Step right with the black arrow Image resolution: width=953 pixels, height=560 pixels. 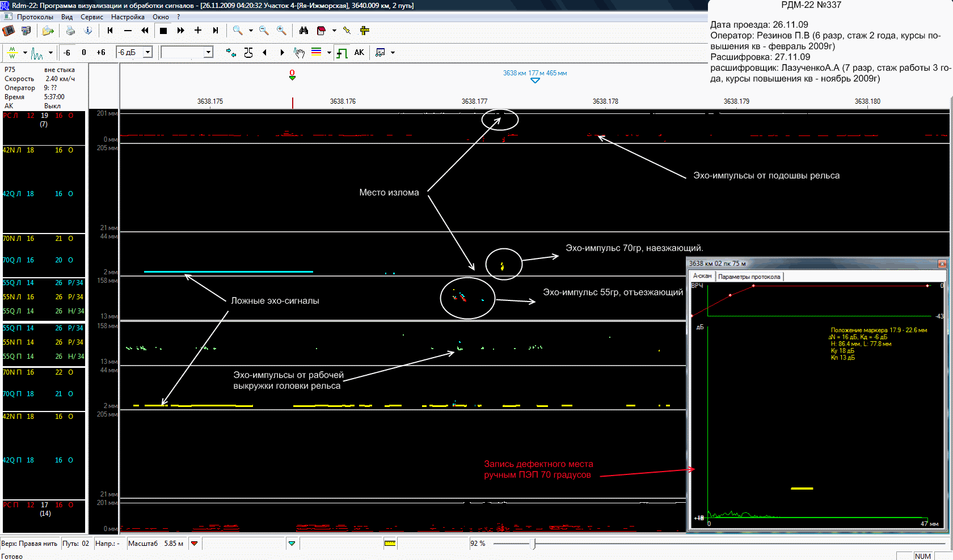[x=282, y=53]
